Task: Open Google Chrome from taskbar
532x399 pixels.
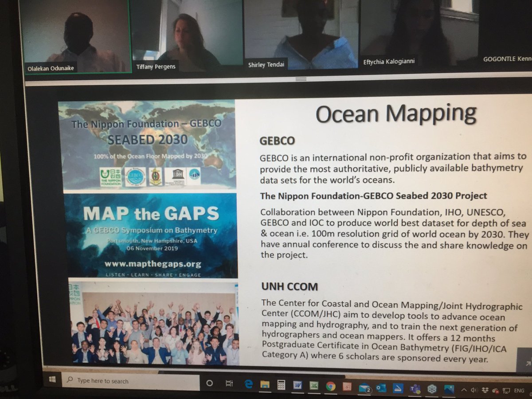Action: pos(330,386)
